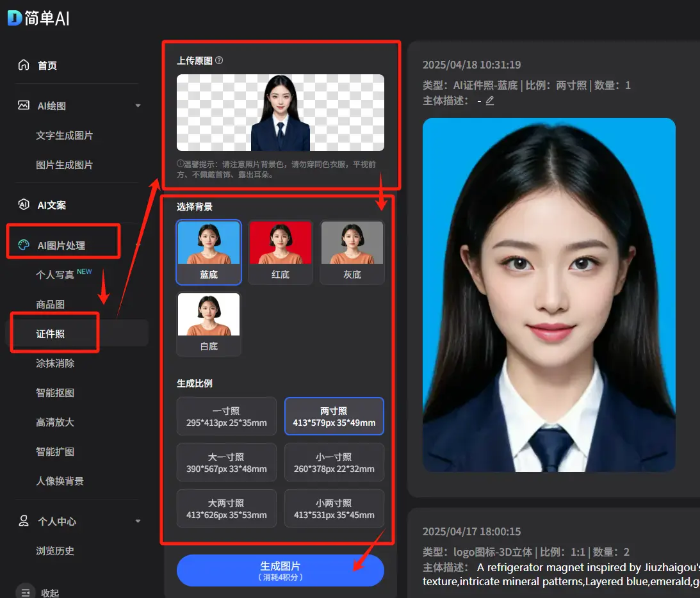This screenshot has height=598, width=700.
Task: Select the 蓝底 blue background swatch
Action: (x=208, y=252)
